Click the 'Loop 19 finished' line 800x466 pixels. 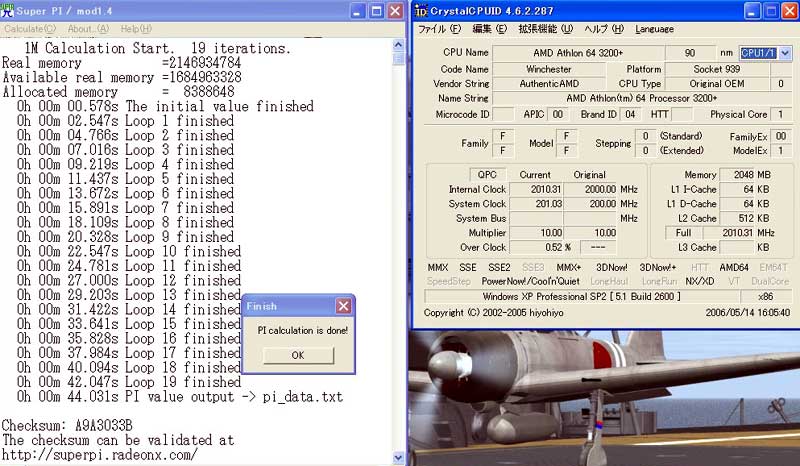coord(129,382)
